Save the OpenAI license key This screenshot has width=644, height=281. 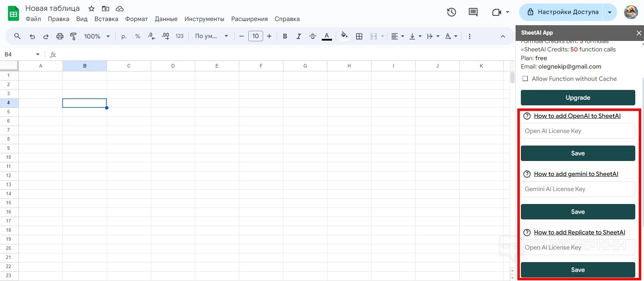tap(578, 153)
